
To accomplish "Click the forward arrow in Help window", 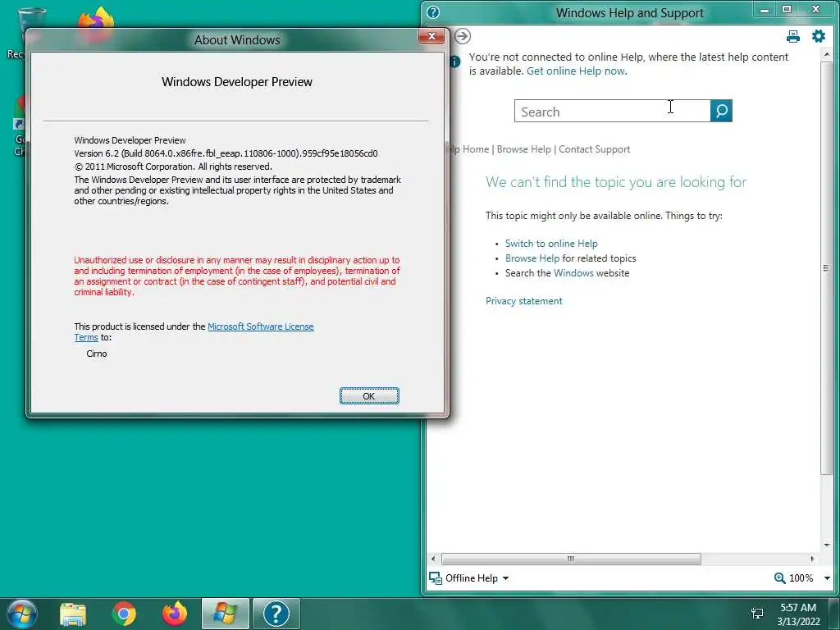I will tap(463, 36).
